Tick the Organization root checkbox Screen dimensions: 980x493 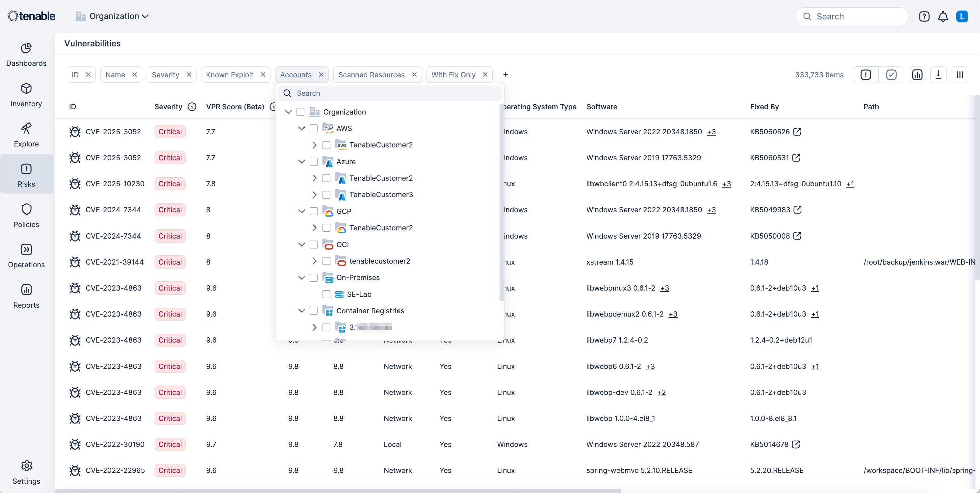pos(300,112)
